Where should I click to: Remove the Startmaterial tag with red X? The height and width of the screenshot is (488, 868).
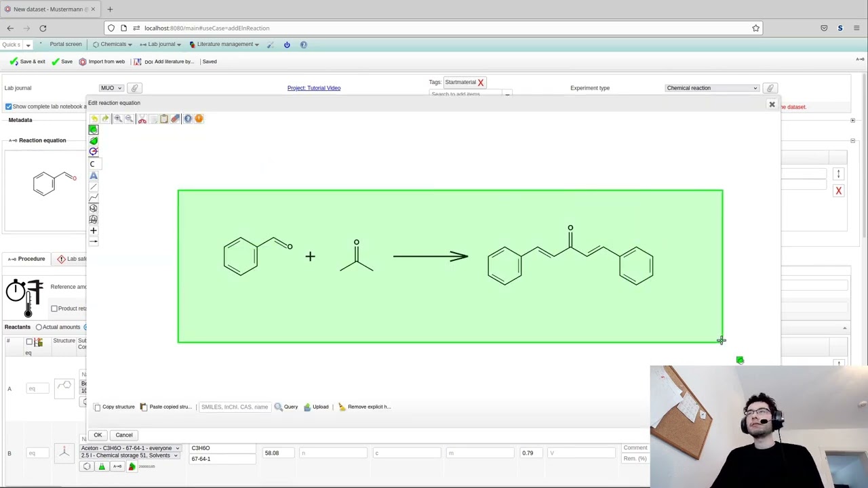click(481, 83)
